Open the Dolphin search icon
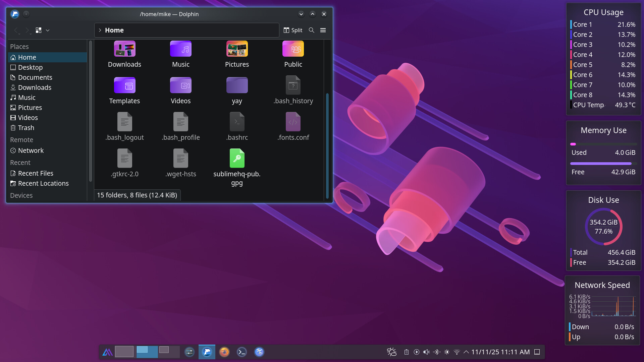 [x=311, y=30]
